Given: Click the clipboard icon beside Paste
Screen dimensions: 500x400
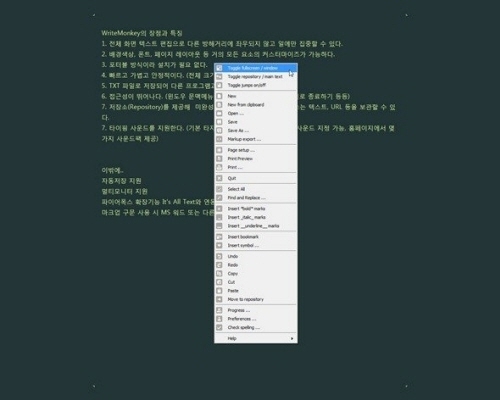Looking at the screenshot, I should [x=219, y=291].
